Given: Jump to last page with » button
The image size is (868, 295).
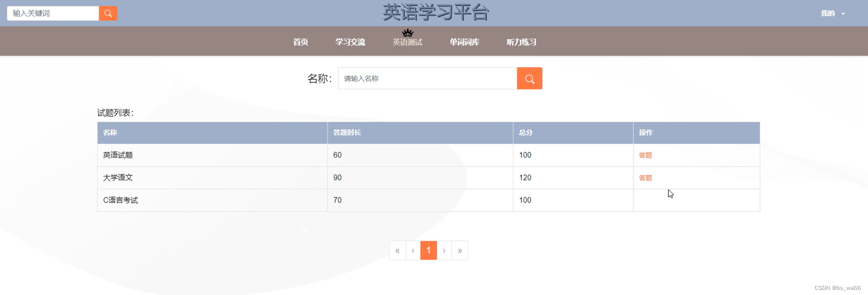Looking at the screenshot, I should click(460, 250).
